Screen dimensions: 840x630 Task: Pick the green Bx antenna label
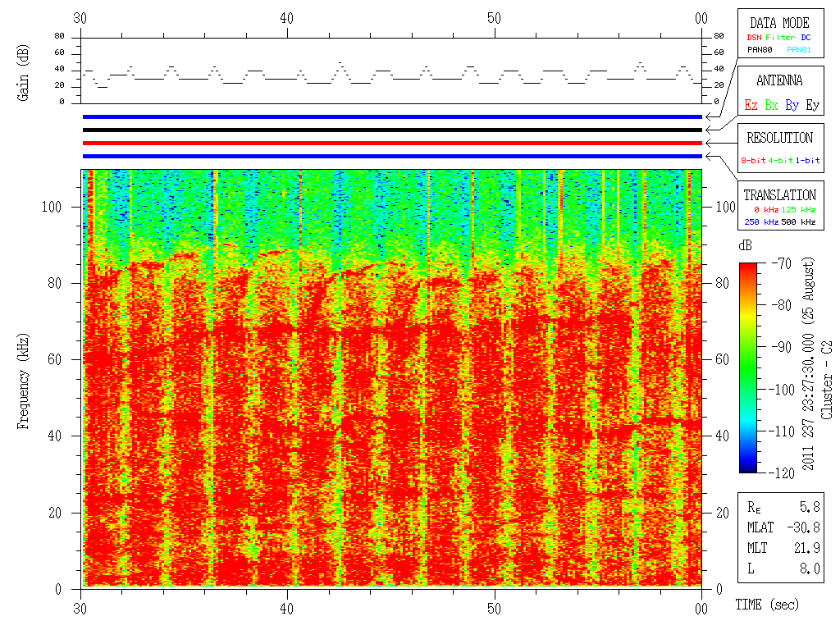coord(771,105)
